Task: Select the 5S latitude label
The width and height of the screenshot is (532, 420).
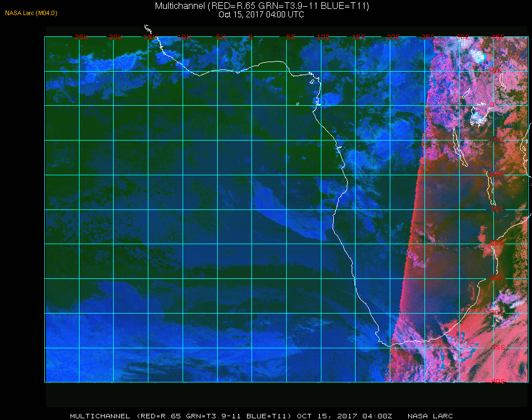Action: (498, 140)
